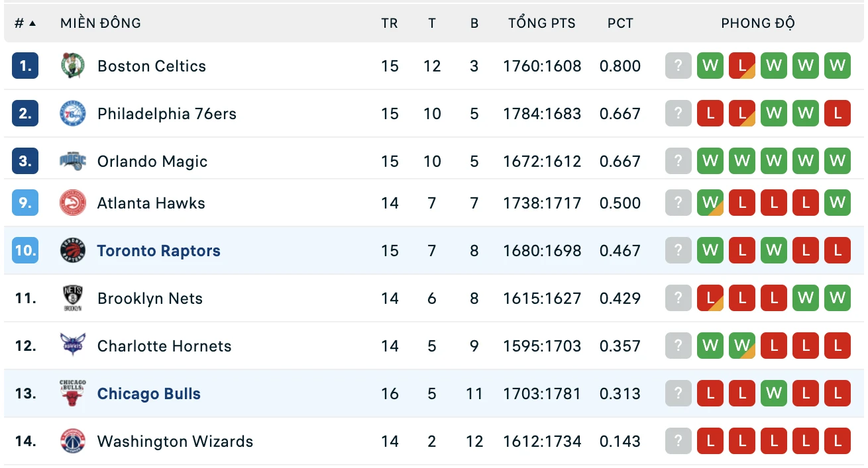This screenshot has height=468, width=868.
Task: Click Boston Celtics' gray question mark badge
Action: click(x=678, y=66)
